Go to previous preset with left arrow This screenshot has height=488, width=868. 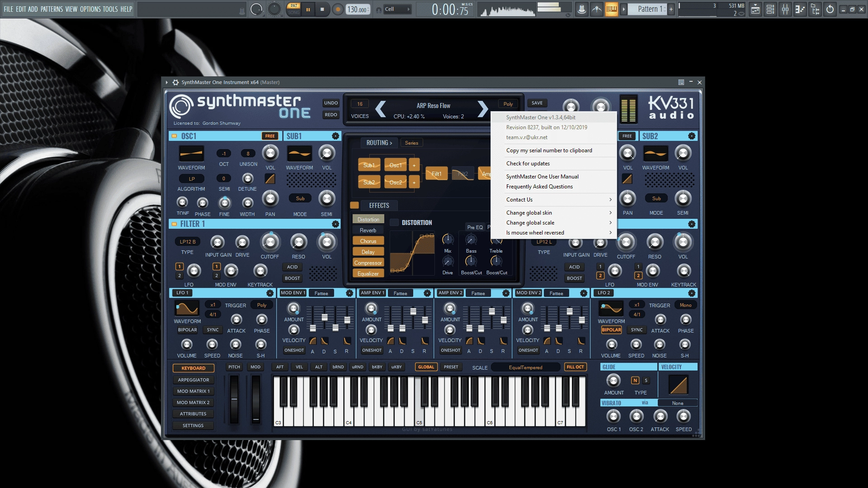(381, 109)
